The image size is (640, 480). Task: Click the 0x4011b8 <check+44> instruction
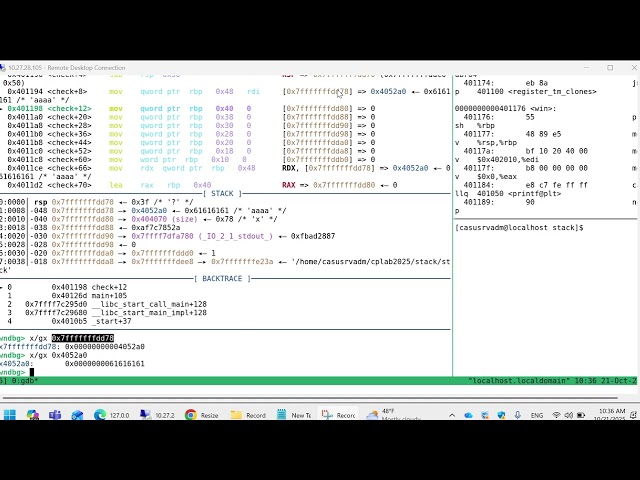(x=49, y=142)
